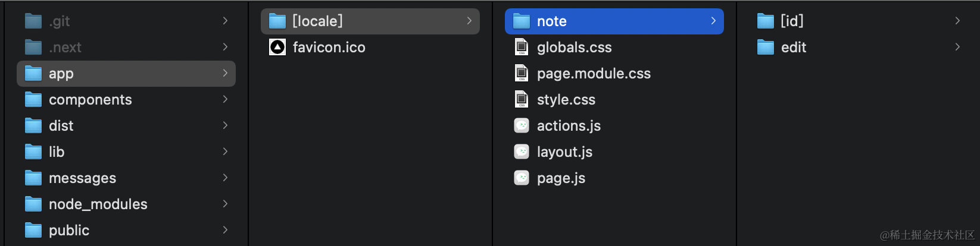The width and height of the screenshot is (980, 246).
Task: Expand the public folder chevron
Action: 225,230
